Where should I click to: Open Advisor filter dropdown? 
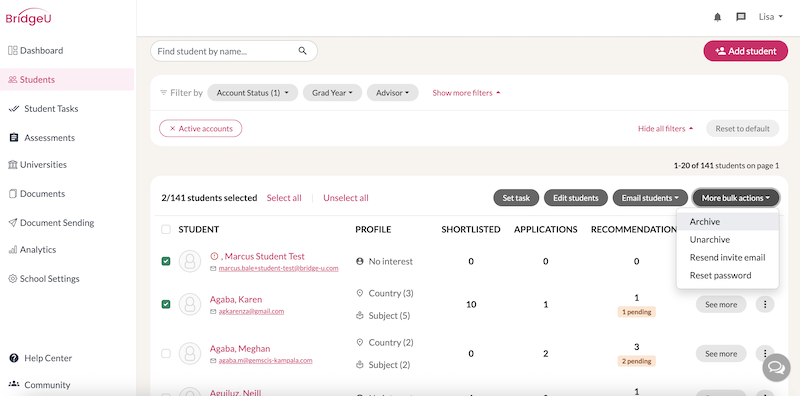click(x=392, y=93)
